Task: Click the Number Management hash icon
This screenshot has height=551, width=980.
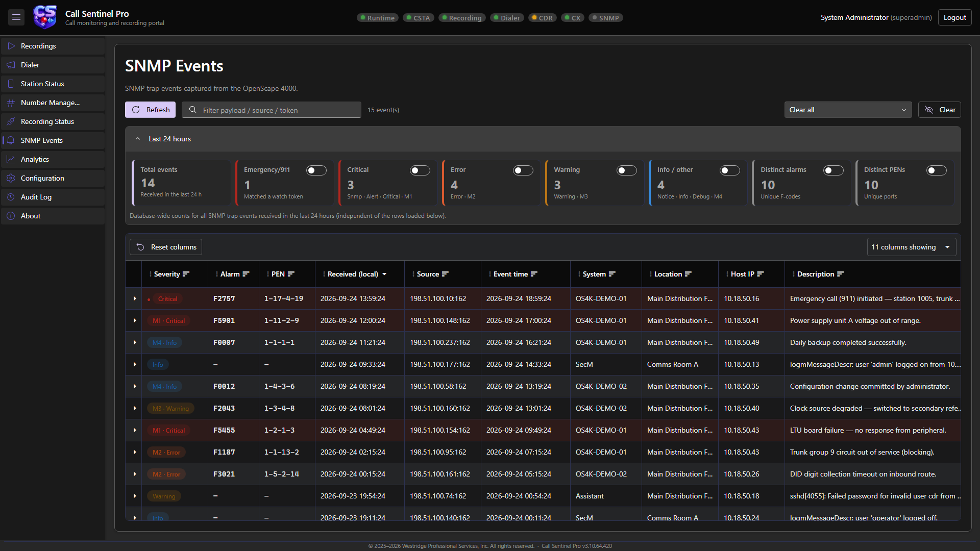Action: tap(11, 103)
